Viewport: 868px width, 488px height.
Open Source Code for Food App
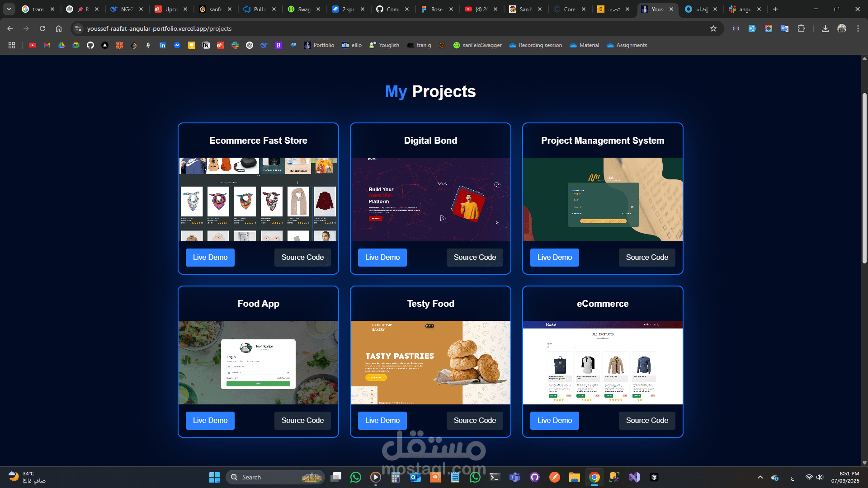click(x=302, y=420)
